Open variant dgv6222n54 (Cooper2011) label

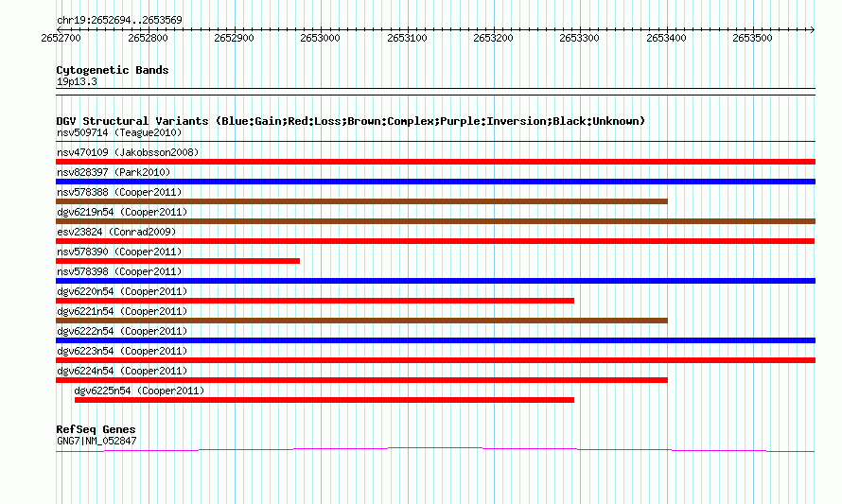(x=122, y=331)
